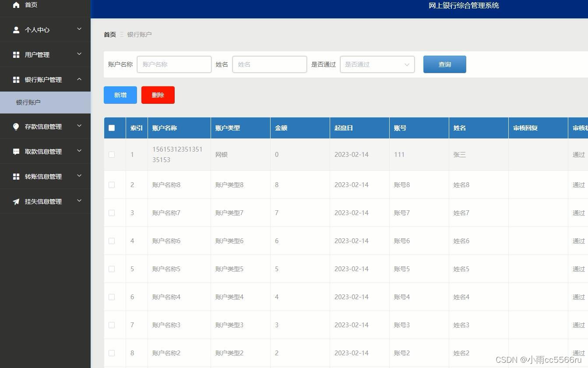Click the 查询 search button

[445, 64]
